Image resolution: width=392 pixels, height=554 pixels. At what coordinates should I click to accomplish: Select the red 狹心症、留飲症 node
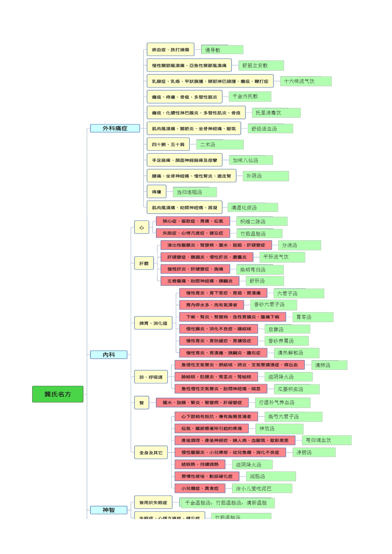tap(193, 221)
